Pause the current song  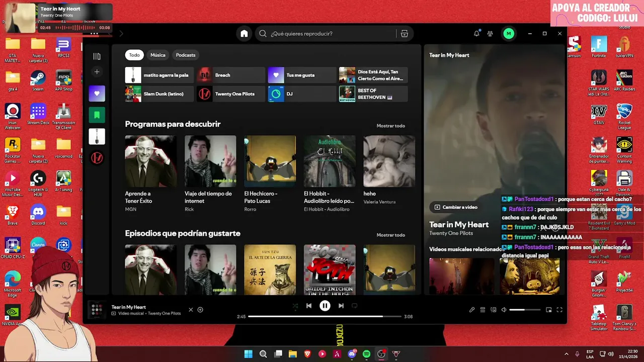tap(325, 306)
